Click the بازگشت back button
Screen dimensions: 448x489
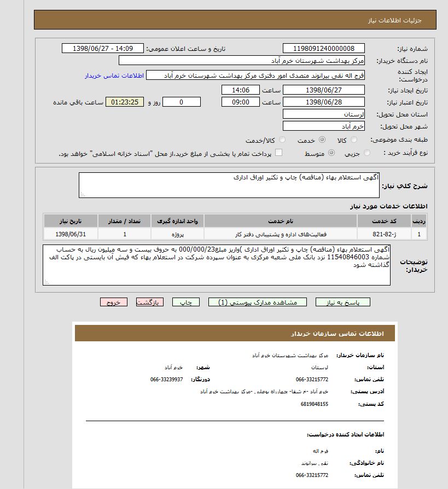tap(149, 302)
